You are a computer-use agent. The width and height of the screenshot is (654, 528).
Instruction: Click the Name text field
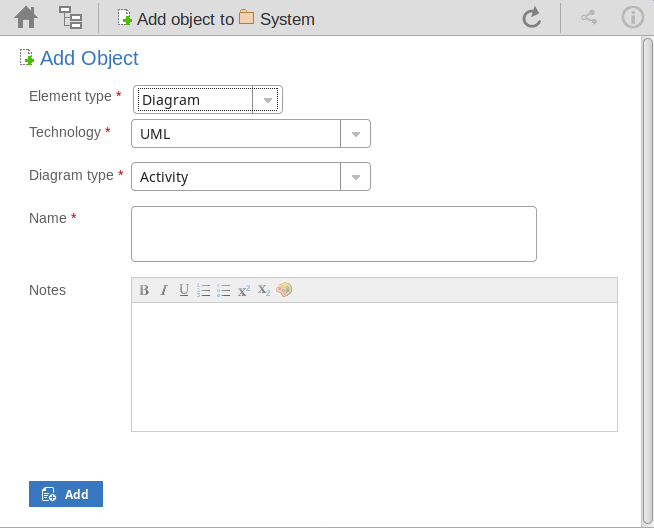click(x=333, y=234)
